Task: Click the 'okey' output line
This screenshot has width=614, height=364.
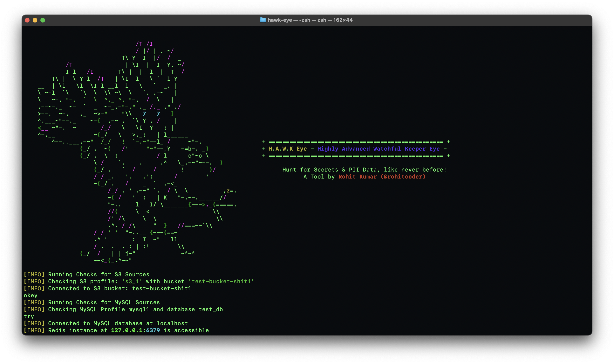Action: tap(31, 295)
